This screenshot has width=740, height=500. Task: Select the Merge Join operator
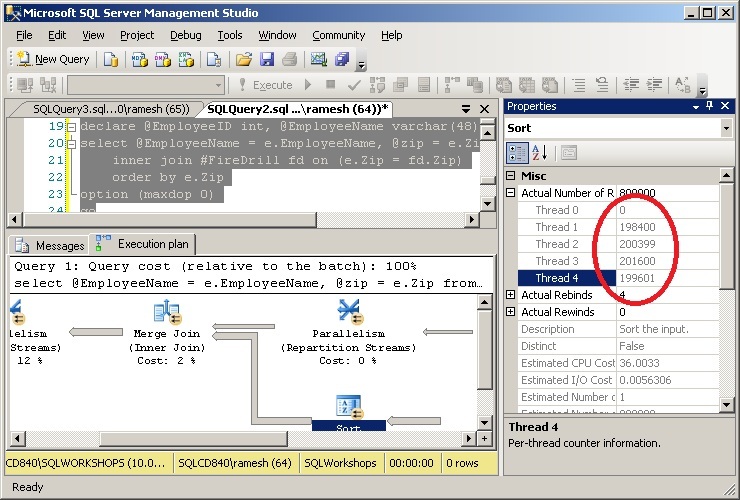[167, 332]
